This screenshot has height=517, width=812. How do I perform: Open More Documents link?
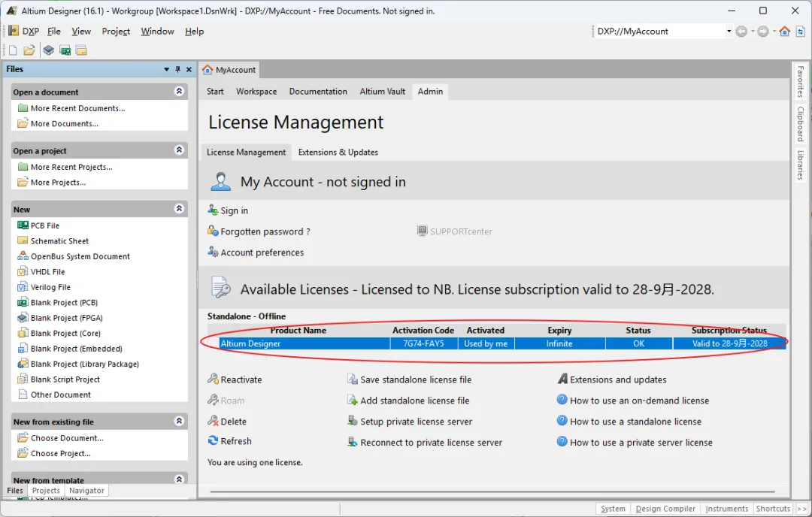coord(64,124)
